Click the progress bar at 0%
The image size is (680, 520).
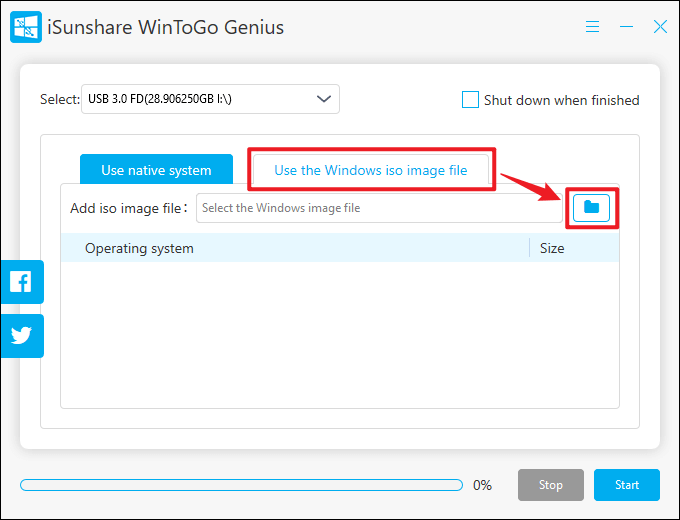click(241, 485)
